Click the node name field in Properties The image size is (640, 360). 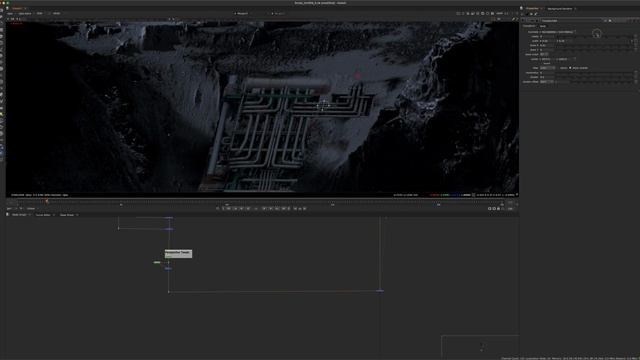pos(572,20)
